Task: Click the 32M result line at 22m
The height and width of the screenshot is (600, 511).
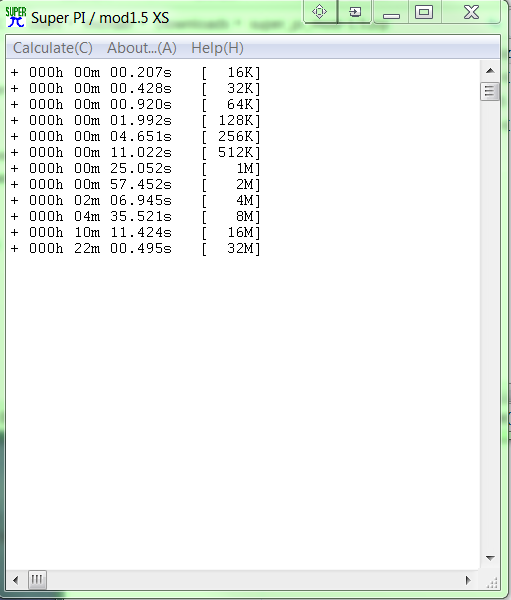Action: tap(136, 248)
